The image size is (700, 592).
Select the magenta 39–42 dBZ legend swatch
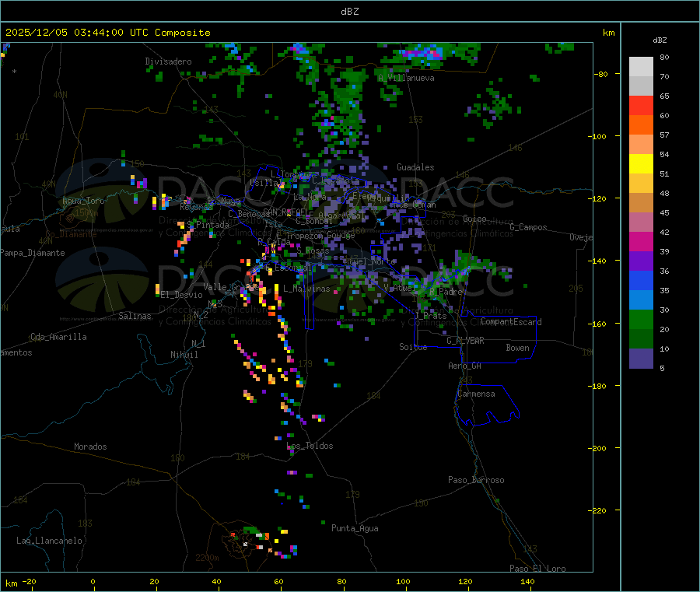coord(641,241)
